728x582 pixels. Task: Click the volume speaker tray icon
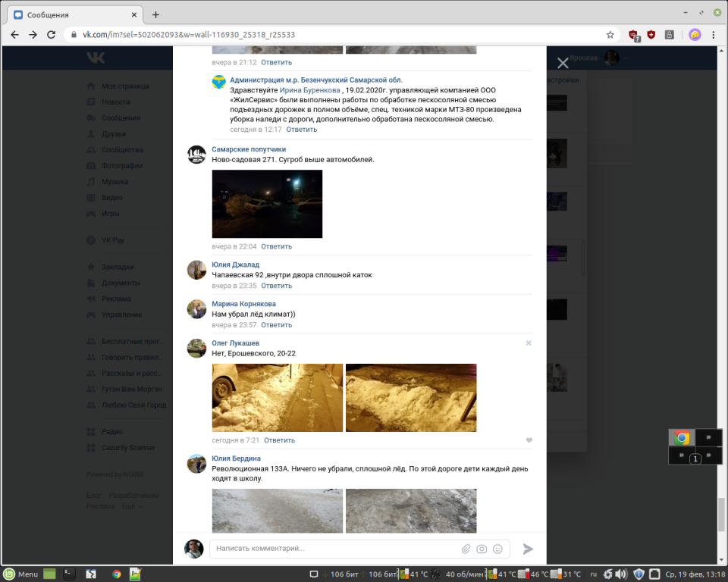pos(620,574)
